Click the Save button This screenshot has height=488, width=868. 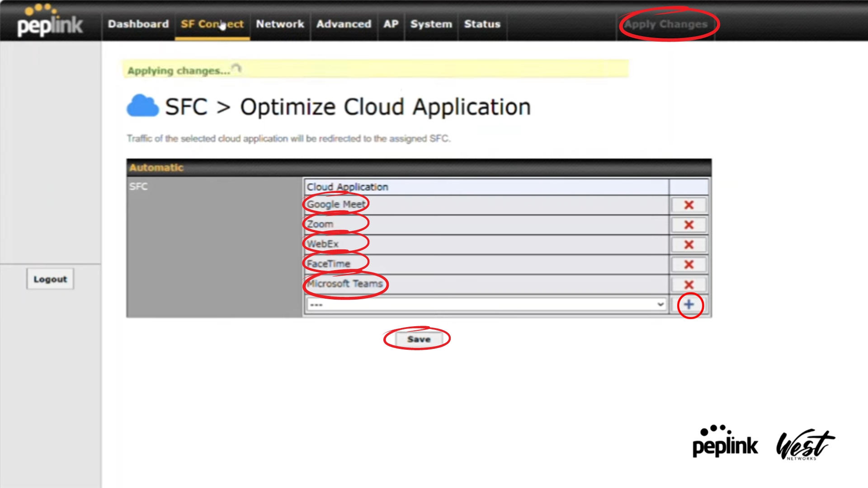(x=418, y=339)
